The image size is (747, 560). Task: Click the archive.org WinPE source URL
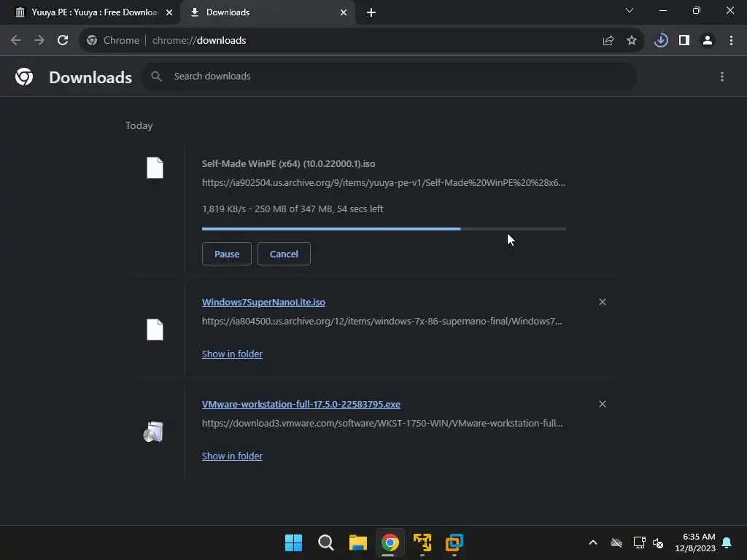384,182
